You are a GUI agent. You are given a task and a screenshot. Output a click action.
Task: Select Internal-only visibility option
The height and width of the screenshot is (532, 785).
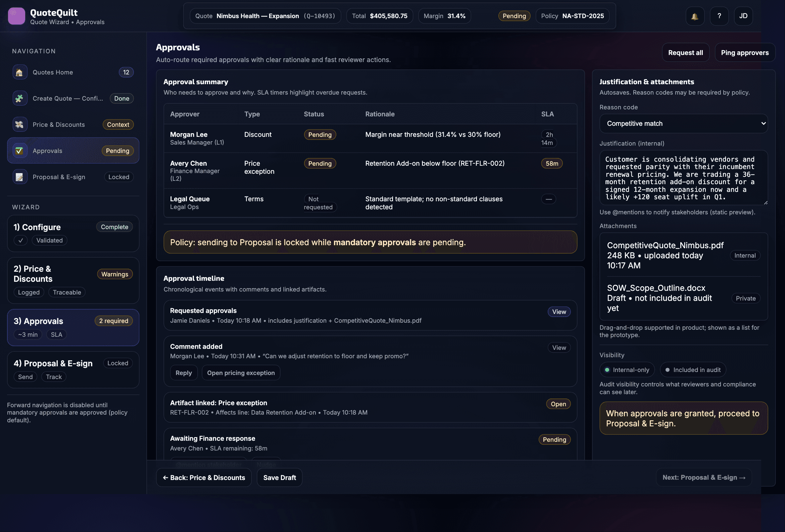click(627, 370)
